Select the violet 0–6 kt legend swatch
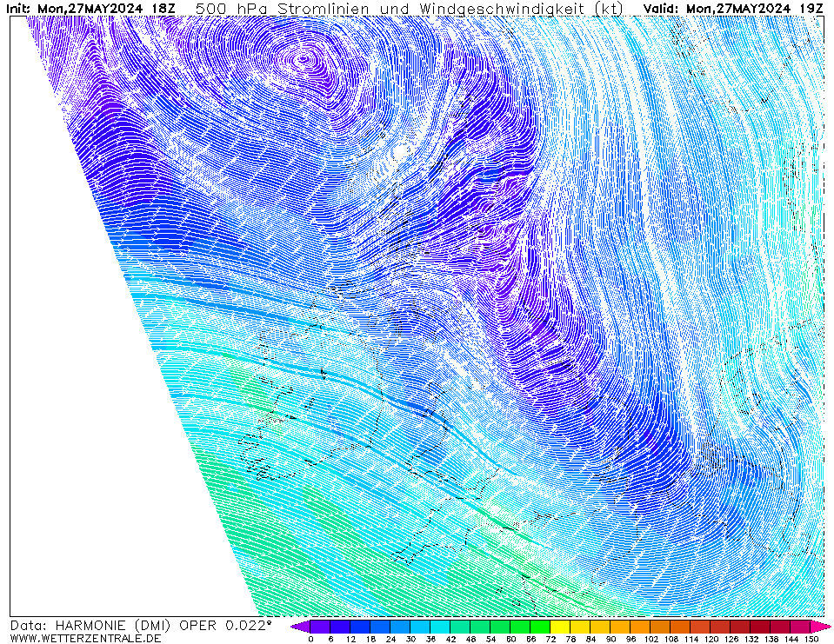The width and height of the screenshot is (834, 644). (x=320, y=627)
